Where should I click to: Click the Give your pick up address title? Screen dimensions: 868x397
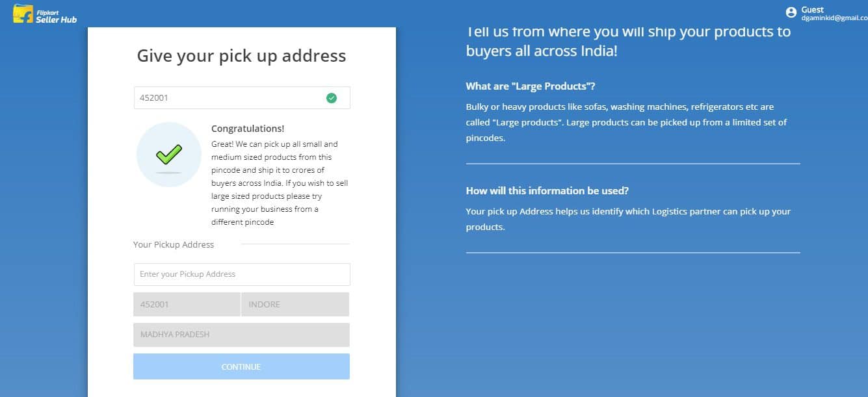pyautogui.click(x=242, y=55)
